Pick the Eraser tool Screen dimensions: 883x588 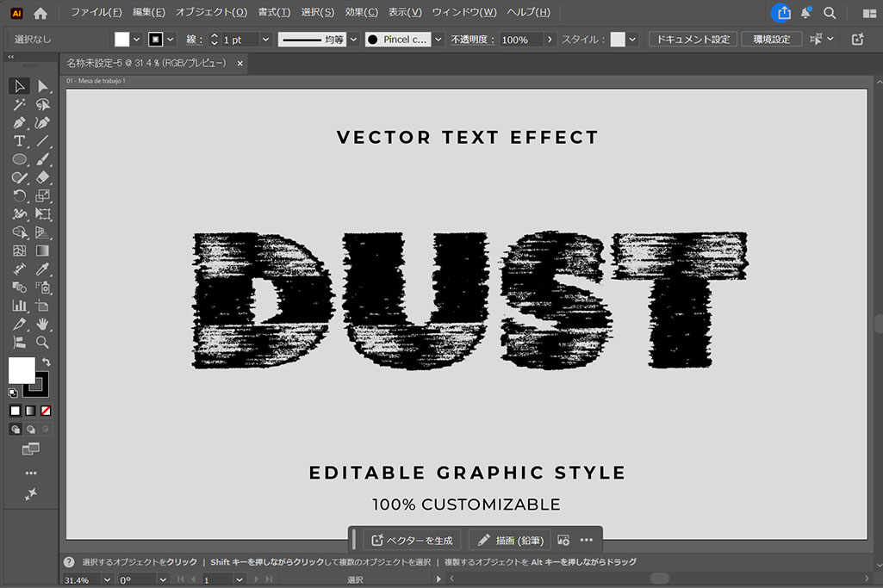coord(42,178)
